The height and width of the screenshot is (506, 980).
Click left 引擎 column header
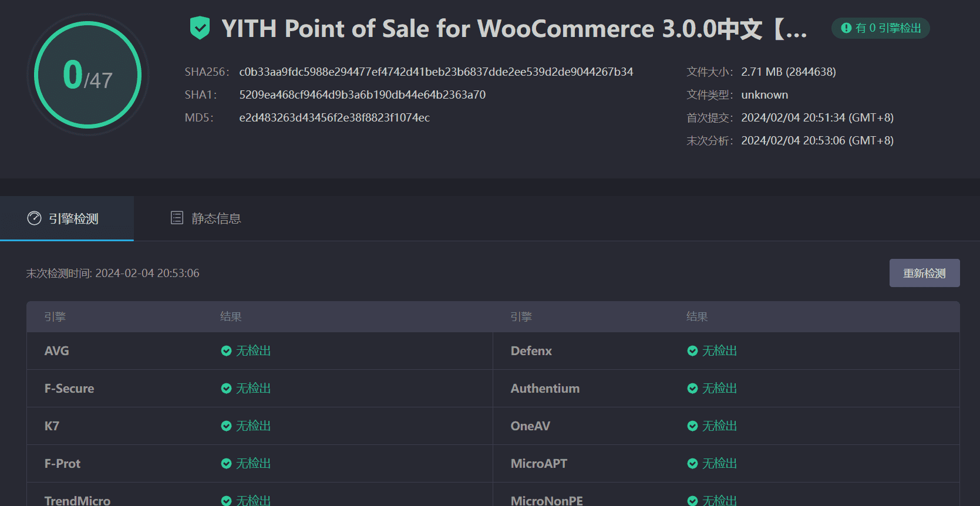(55, 317)
